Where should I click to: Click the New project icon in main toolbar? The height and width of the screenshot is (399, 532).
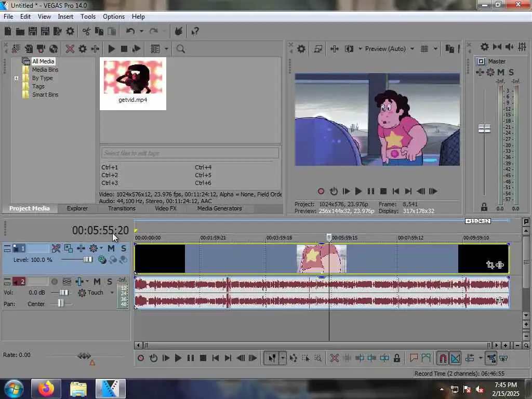(x=8, y=32)
